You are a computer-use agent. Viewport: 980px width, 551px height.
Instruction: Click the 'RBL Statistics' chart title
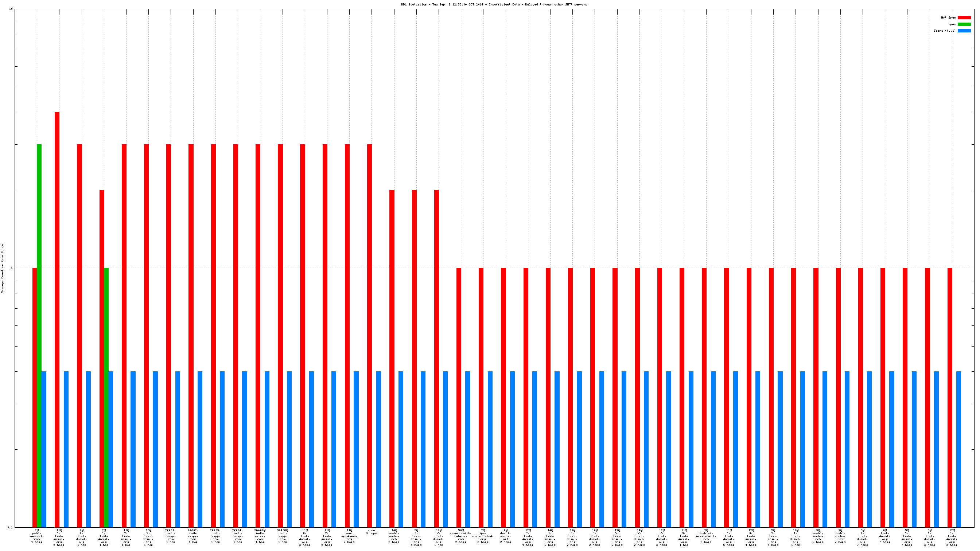[494, 5]
